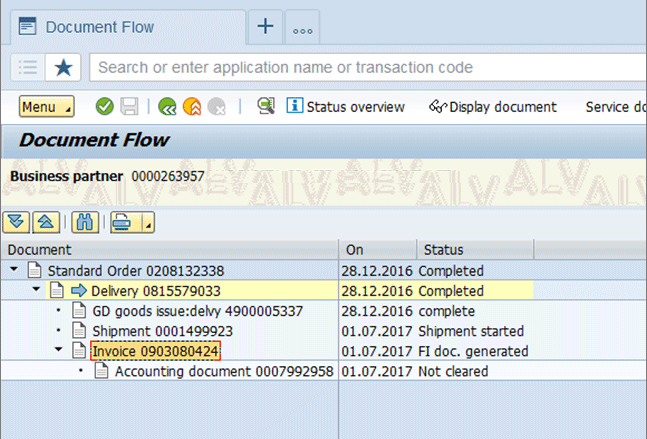Click the blue arrow on Delivery row
The height and width of the screenshot is (439, 647).
point(79,290)
